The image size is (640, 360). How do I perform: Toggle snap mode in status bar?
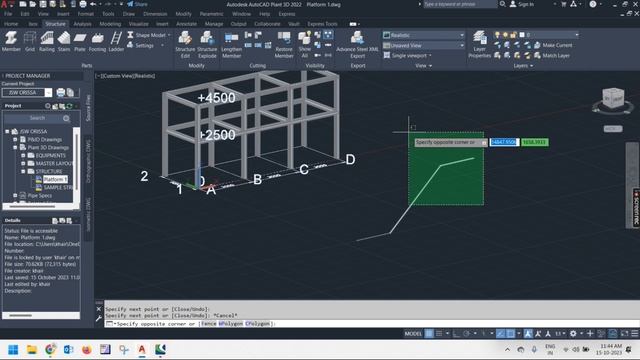pyautogui.click(x=439, y=334)
